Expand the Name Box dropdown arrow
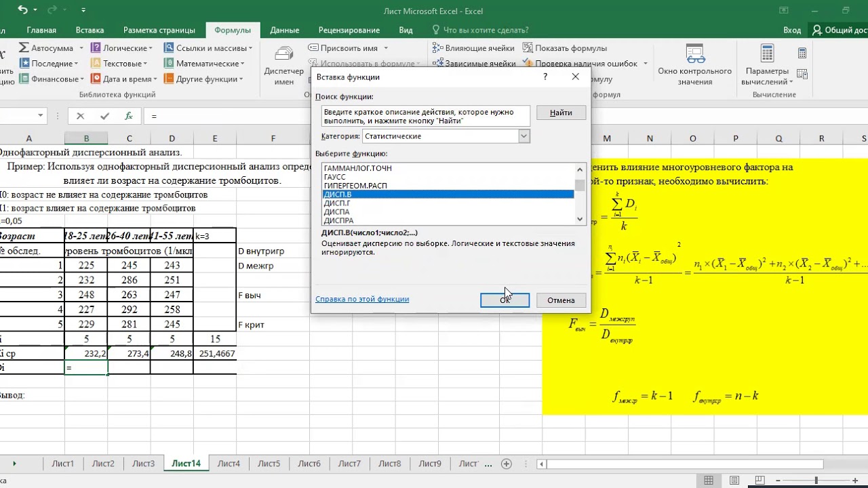868x488 pixels. coord(41,116)
